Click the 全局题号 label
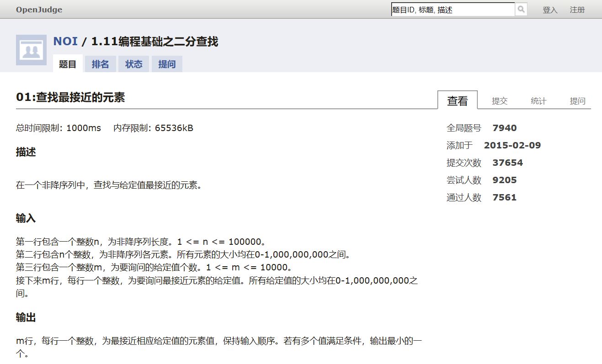The width and height of the screenshot is (602, 364). (x=464, y=128)
